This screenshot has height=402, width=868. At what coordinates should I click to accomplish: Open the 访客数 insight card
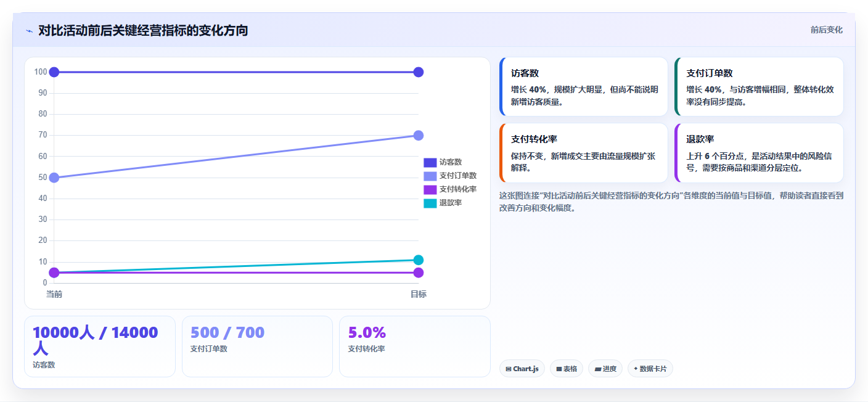coord(584,87)
